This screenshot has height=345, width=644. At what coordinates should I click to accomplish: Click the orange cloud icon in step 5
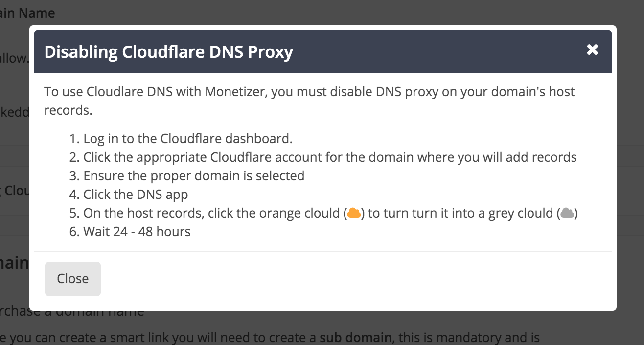(354, 213)
